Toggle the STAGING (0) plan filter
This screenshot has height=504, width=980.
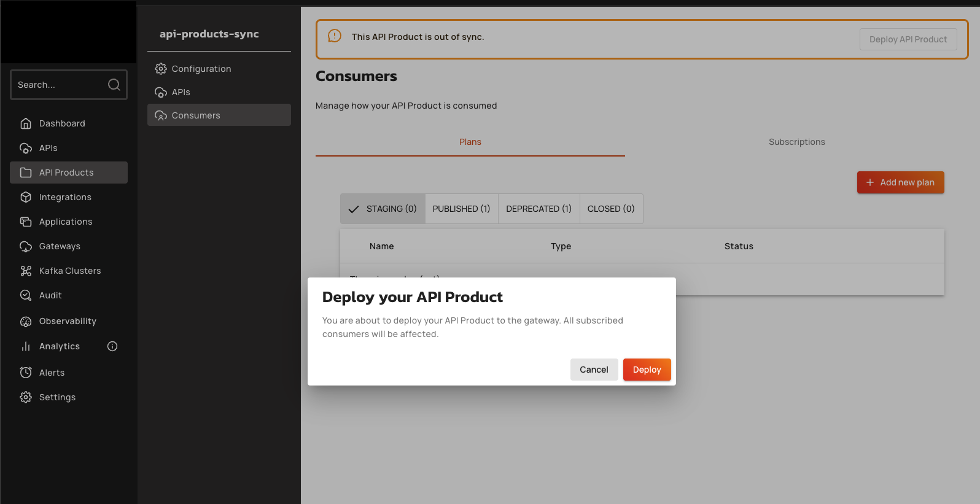pyautogui.click(x=383, y=209)
